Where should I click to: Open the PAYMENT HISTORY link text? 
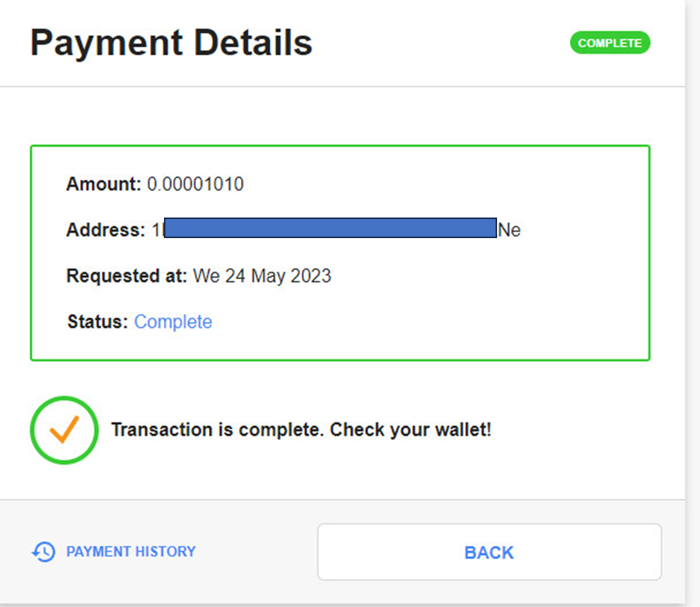131,552
